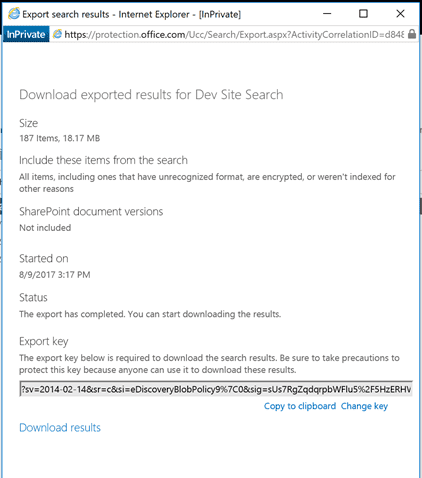422x478 pixels.
Task: Copy the export key to clipboard
Action: [300, 406]
